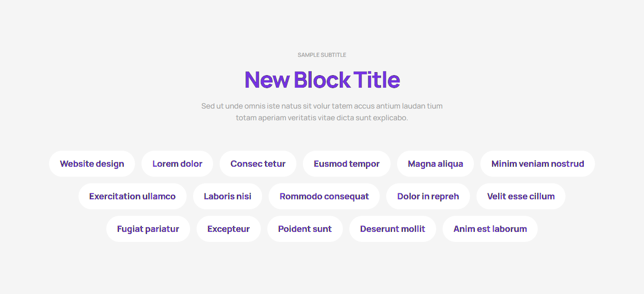Choose the Dolor in repreh tag
The image size is (644, 294).
[x=428, y=196]
